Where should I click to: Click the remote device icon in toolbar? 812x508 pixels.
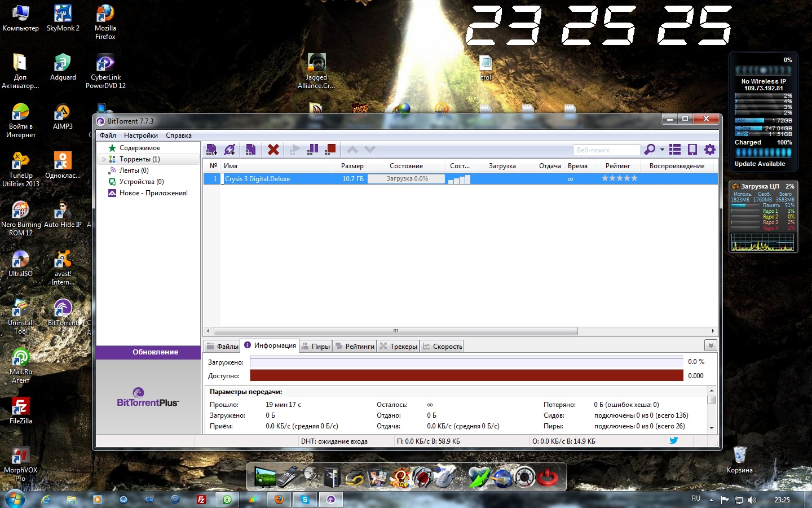tap(692, 150)
